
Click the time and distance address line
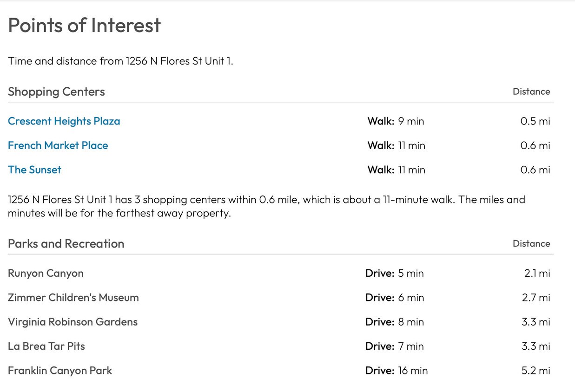pyautogui.click(x=120, y=61)
